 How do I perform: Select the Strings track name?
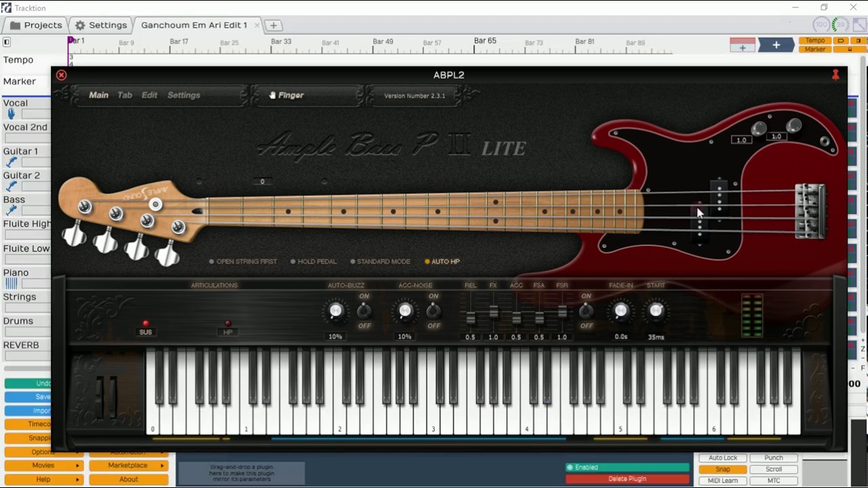tap(20, 297)
